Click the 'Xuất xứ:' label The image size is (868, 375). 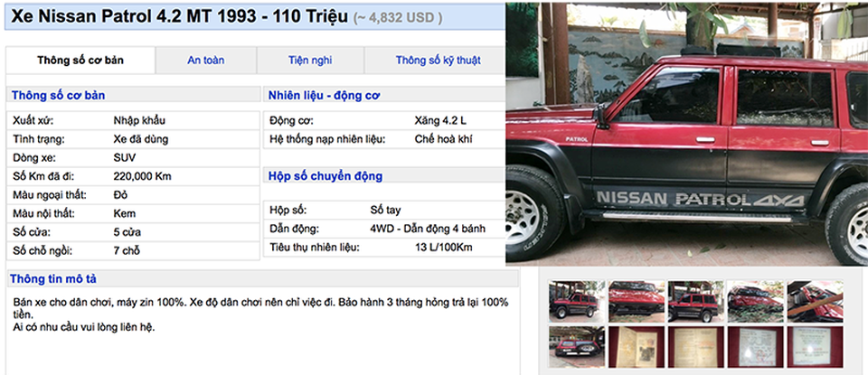coord(33,120)
